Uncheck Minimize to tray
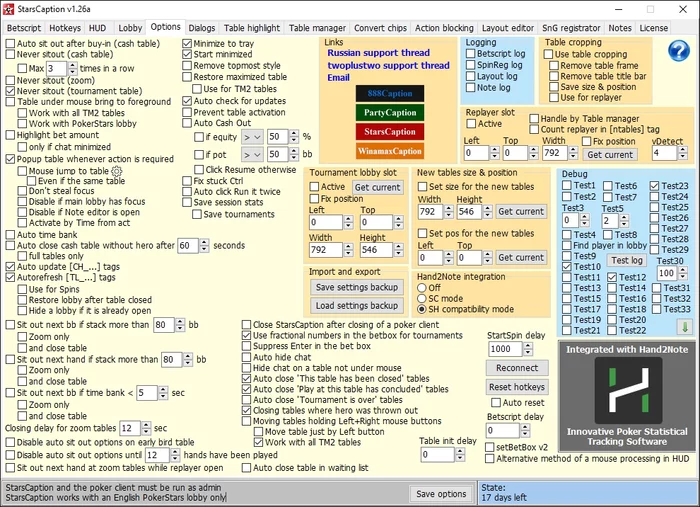Viewport: 700px width, 507px height. tap(187, 44)
